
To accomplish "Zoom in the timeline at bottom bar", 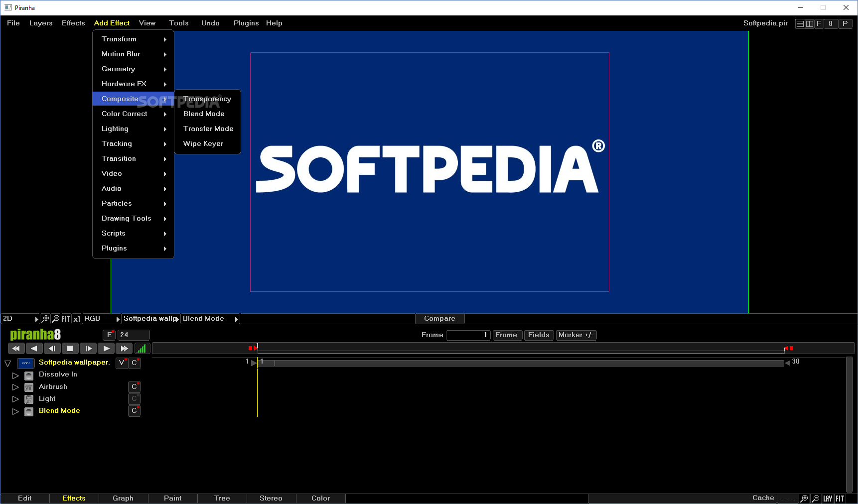I will click(x=804, y=499).
